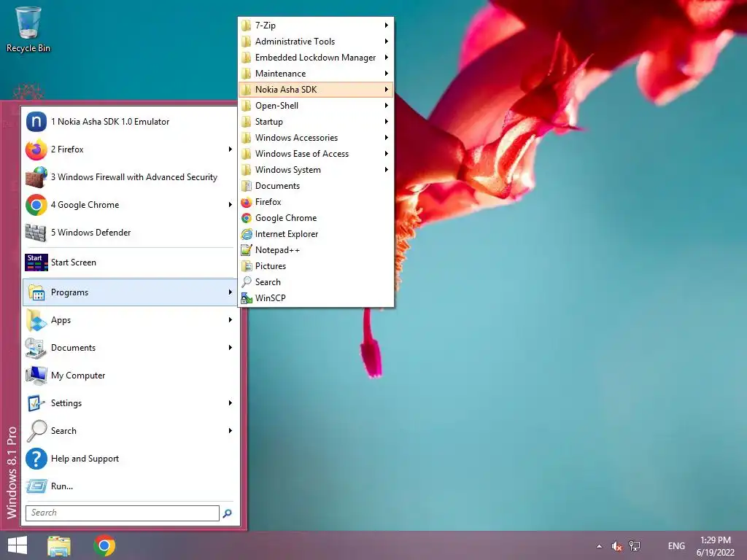Open the Startup folder entry
The width and height of the screenshot is (747, 560).
click(x=316, y=122)
